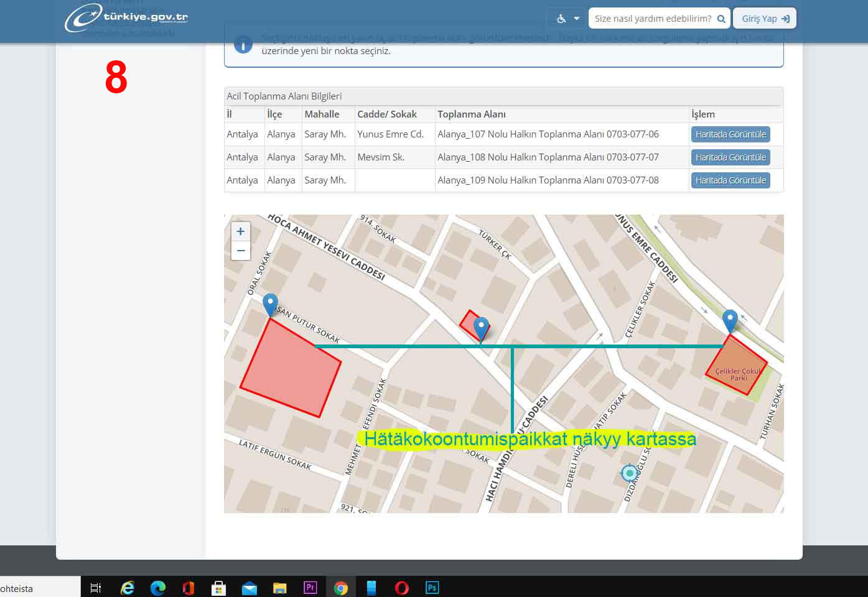Screen dimensions: 868x597
Task: Open the accessibility options dropdown
Action: 567,19
